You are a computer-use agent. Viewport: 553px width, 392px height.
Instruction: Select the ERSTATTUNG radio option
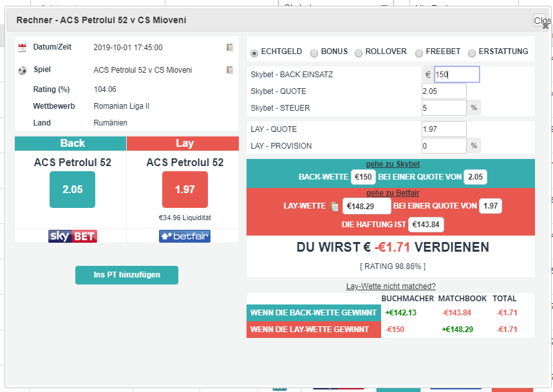click(x=472, y=53)
